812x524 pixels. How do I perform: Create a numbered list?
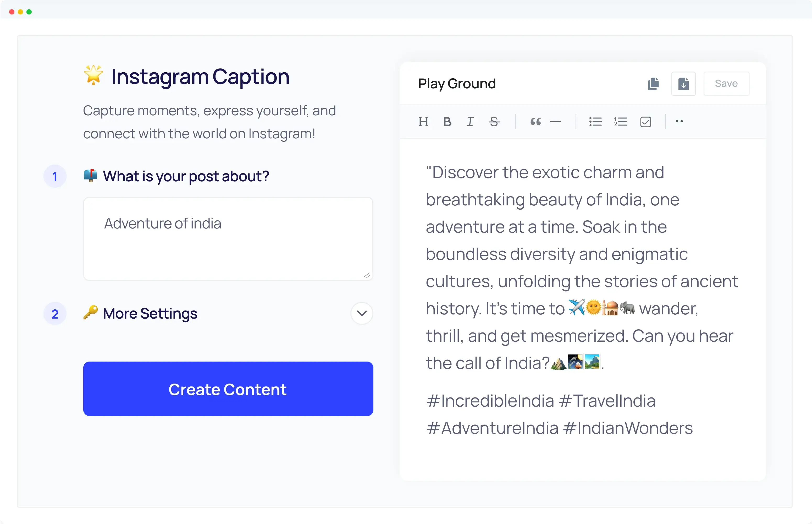tap(620, 122)
